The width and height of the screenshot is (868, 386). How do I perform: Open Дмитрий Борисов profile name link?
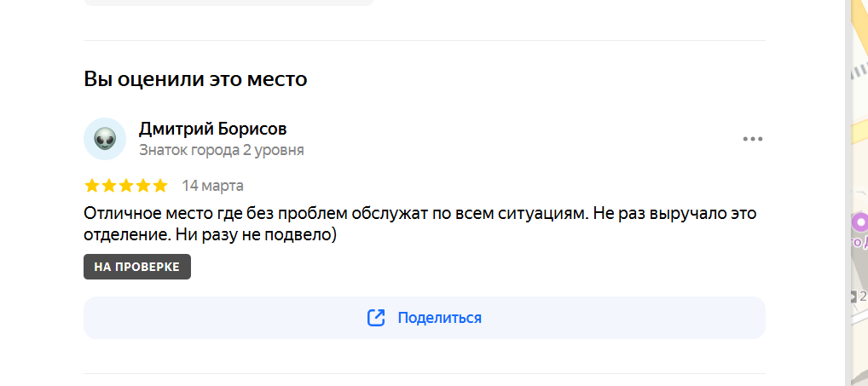(212, 129)
